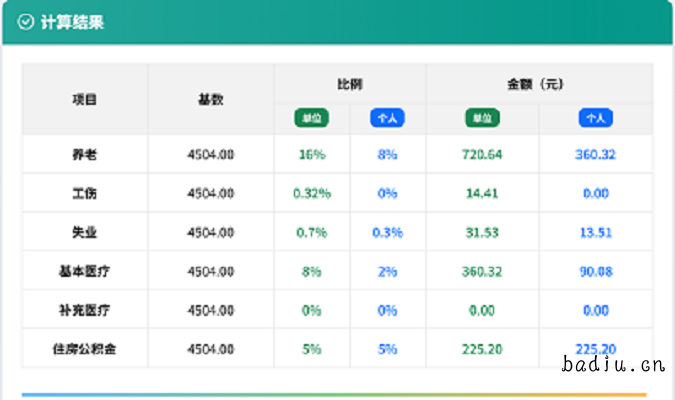The width and height of the screenshot is (675, 400).
Task: Click the green 单位 badge under 比例
Action: [311, 118]
